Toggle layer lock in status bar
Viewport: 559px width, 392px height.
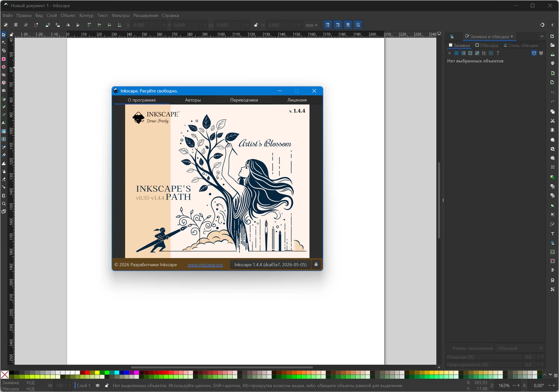click(x=107, y=385)
